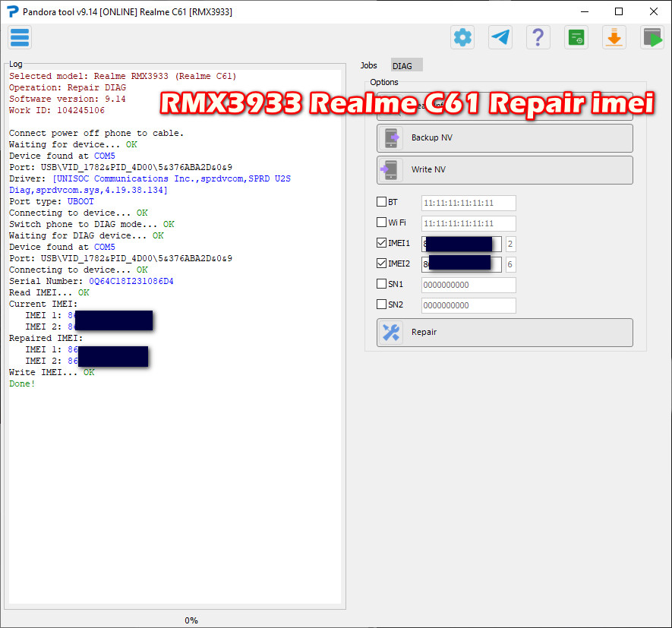Image resolution: width=672 pixels, height=628 pixels.
Task: Click the Backup NV button
Action: (x=504, y=138)
